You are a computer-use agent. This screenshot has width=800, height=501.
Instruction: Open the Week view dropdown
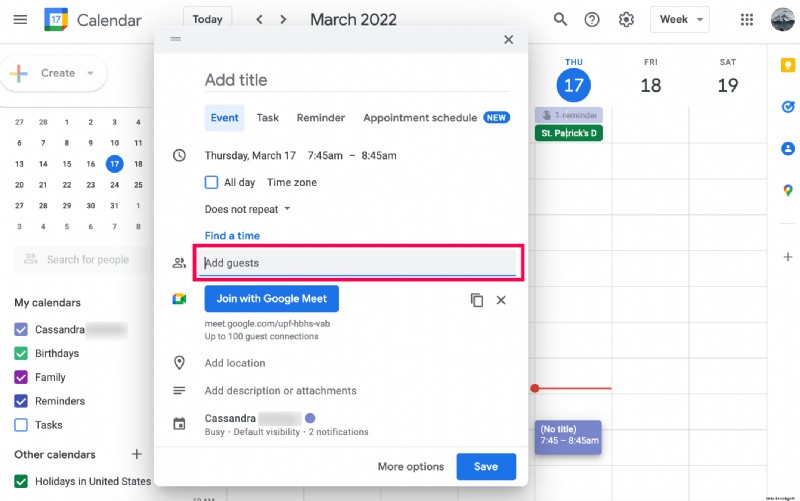tap(680, 19)
